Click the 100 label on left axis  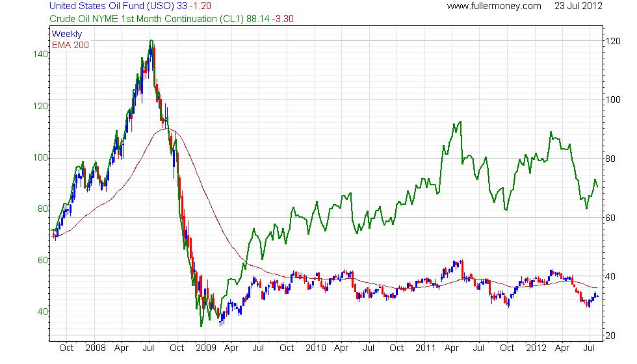click(x=40, y=157)
